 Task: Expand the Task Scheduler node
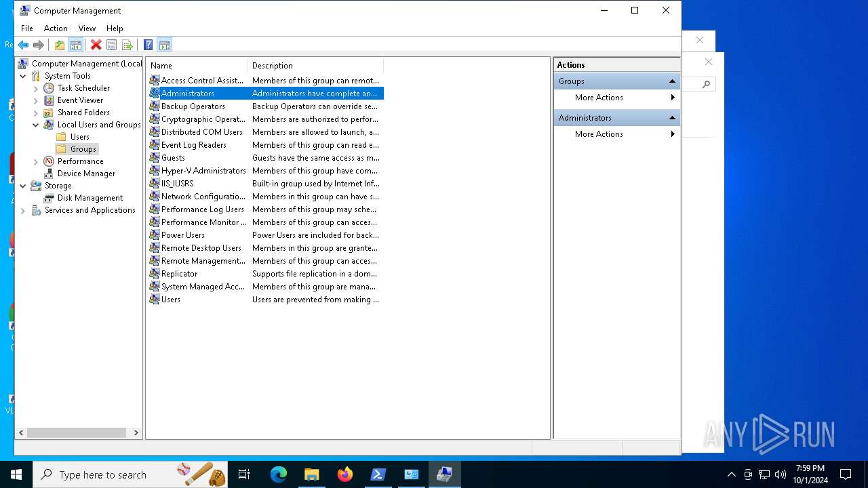36,88
